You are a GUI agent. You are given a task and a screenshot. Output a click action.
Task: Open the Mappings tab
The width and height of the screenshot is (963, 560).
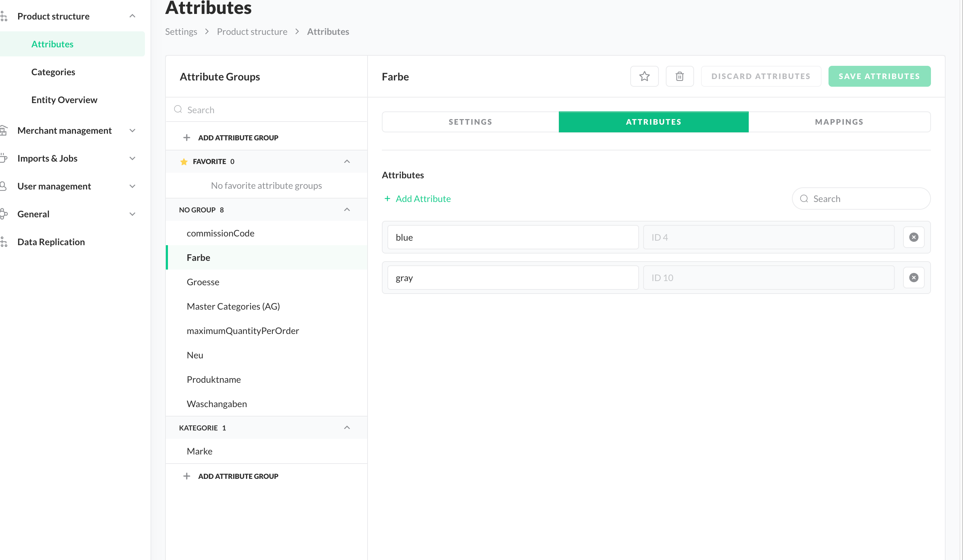pyautogui.click(x=839, y=122)
